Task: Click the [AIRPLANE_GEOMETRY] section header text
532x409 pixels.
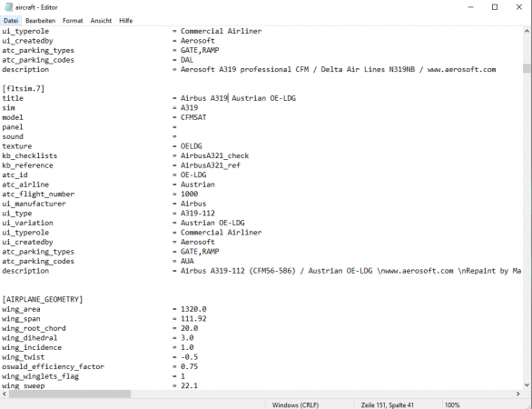Action: (43, 299)
